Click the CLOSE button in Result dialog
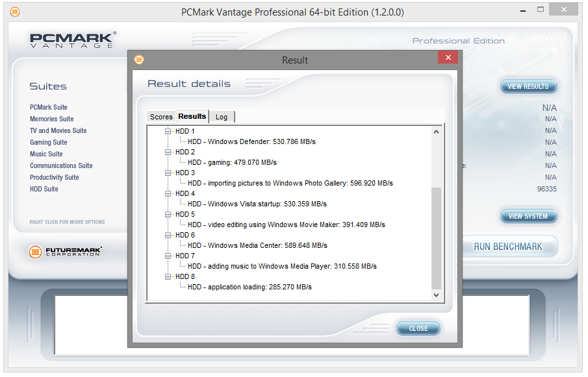Image resolution: width=588 pixels, height=377 pixels. [418, 328]
